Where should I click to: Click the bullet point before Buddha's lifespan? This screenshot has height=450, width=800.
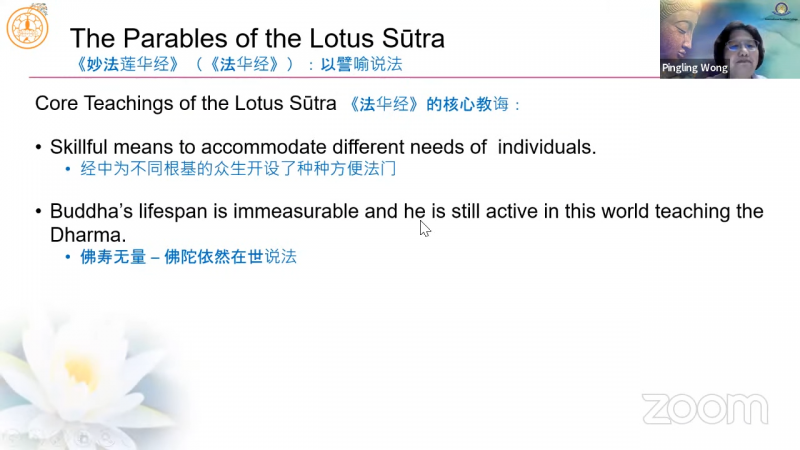[x=39, y=212]
